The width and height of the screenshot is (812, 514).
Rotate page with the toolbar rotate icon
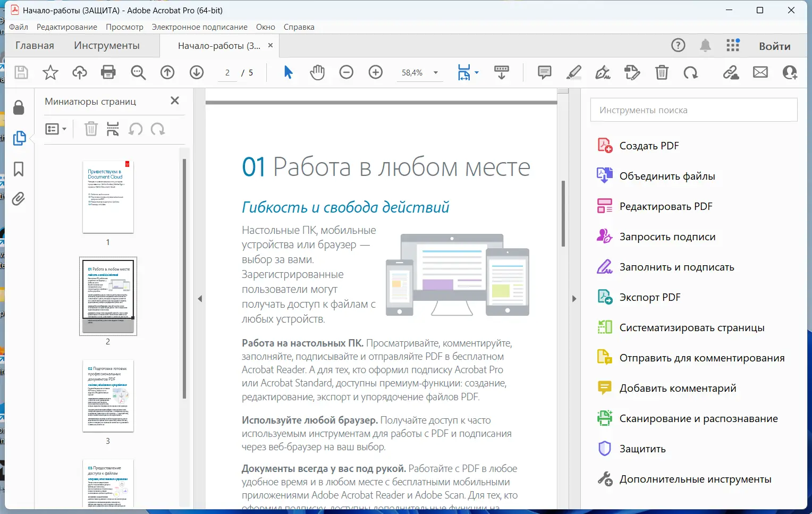(x=691, y=72)
